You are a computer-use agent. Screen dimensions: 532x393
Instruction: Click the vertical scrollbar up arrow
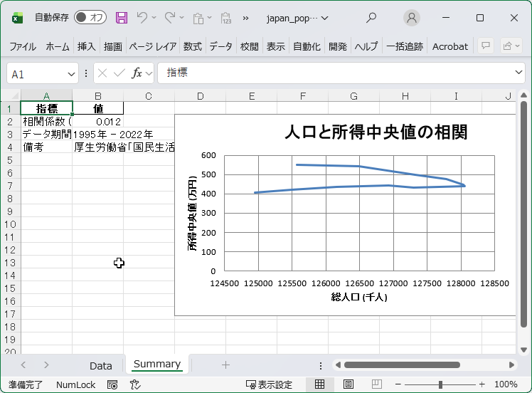tap(523, 95)
